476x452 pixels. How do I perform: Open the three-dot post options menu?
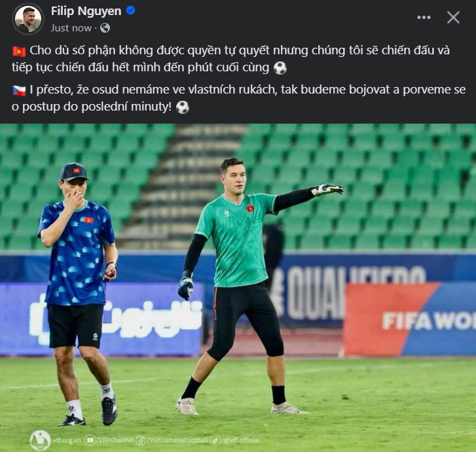(424, 17)
